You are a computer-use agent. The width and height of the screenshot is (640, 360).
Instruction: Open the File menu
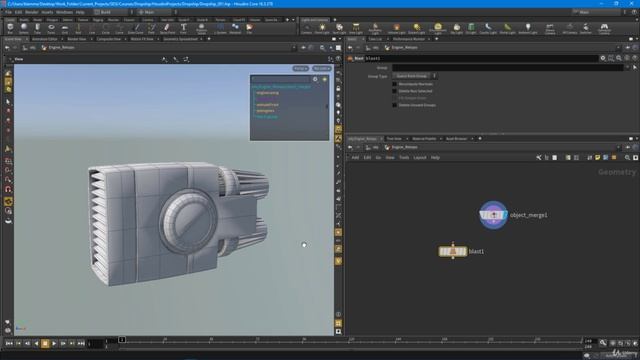(x=9, y=12)
